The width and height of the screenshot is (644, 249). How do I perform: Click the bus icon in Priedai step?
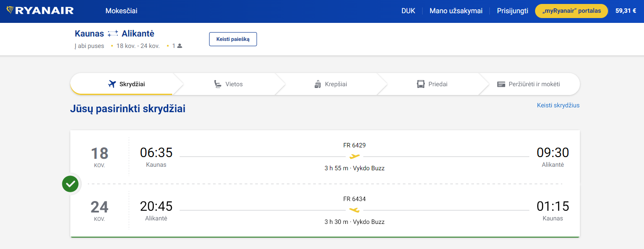click(421, 84)
